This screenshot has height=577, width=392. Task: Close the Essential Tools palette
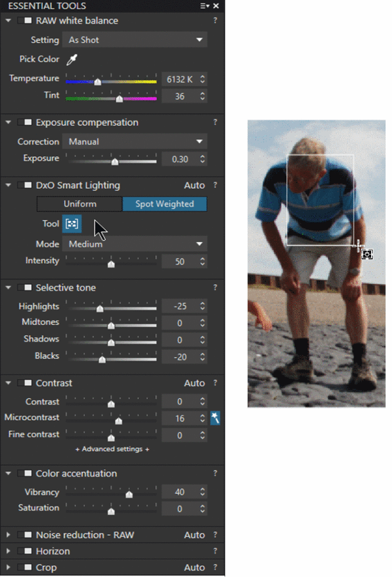[x=216, y=6]
